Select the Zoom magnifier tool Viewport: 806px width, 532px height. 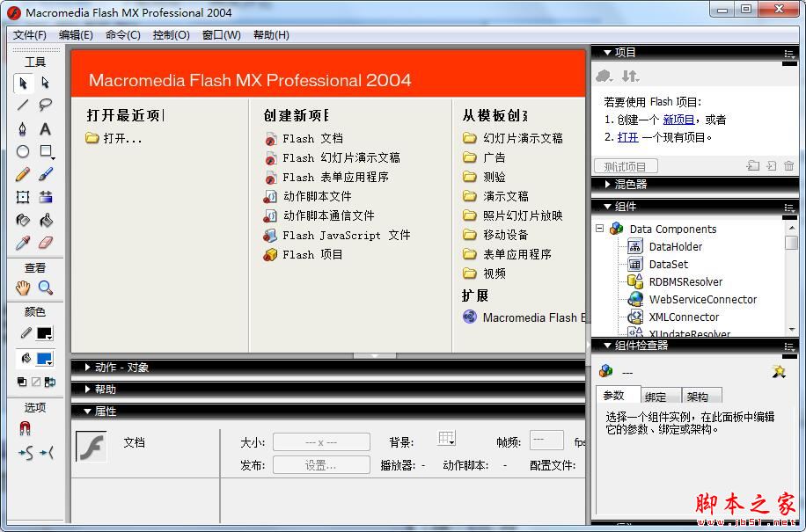click(45, 288)
